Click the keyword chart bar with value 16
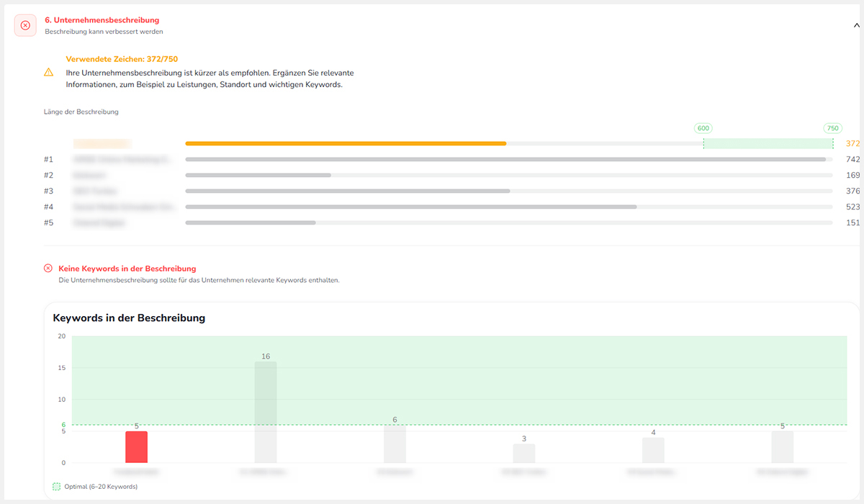This screenshot has width=864, height=504. (266, 412)
